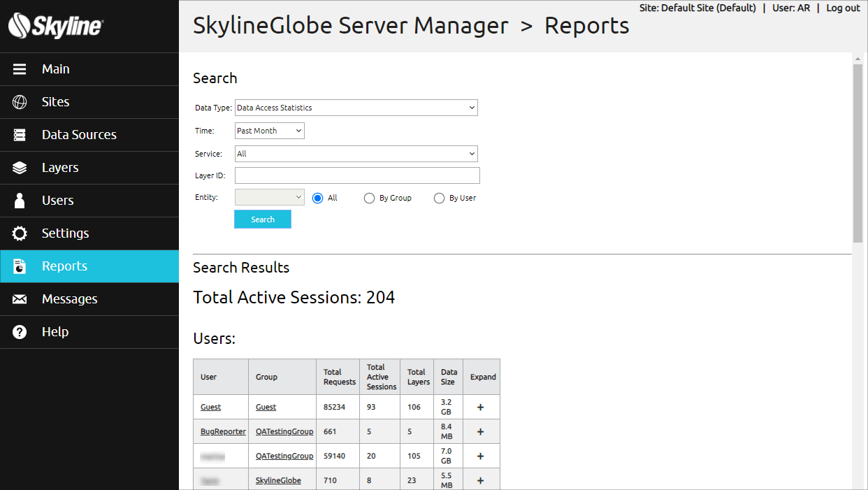868x490 pixels.
Task: Expand the row with 59140 requests
Action: [x=480, y=456]
